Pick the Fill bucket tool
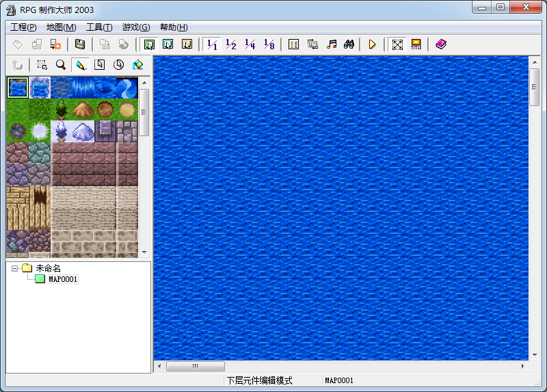547x392 pixels. pos(138,65)
